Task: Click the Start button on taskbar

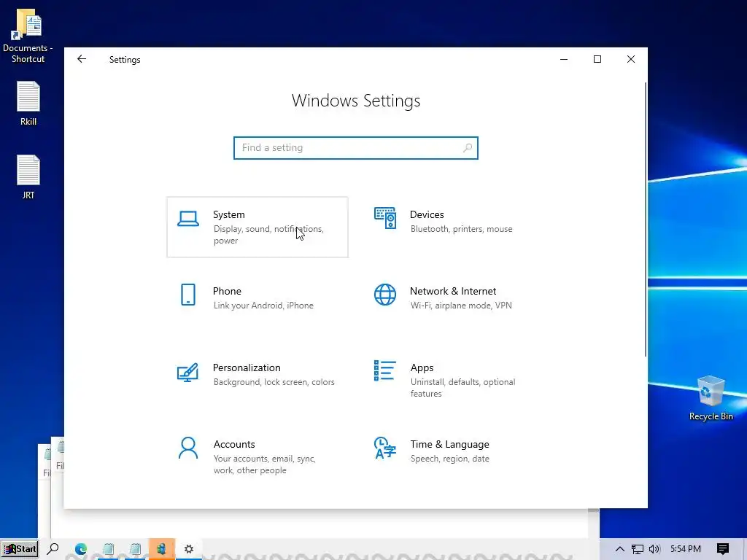Action: [x=20, y=549]
